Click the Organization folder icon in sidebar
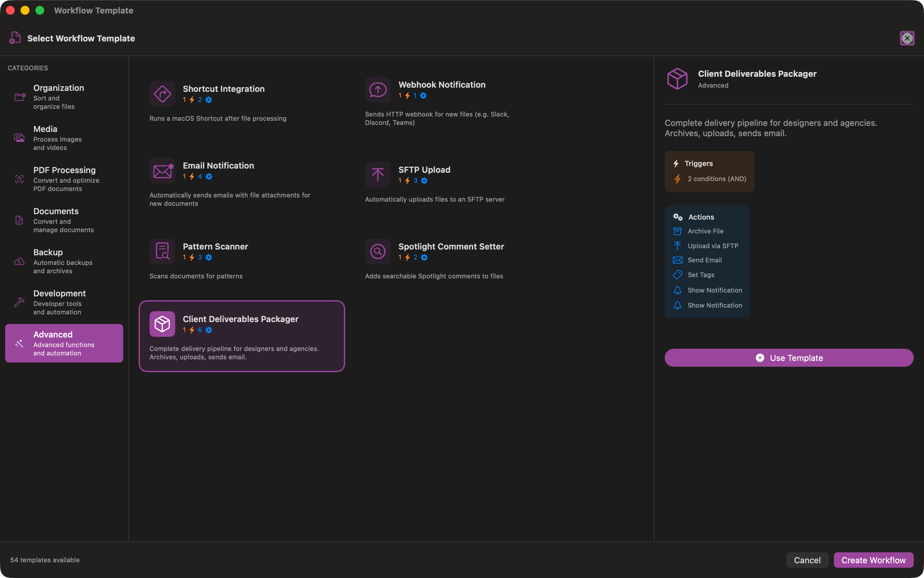This screenshot has height=578, width=924. 20,97
